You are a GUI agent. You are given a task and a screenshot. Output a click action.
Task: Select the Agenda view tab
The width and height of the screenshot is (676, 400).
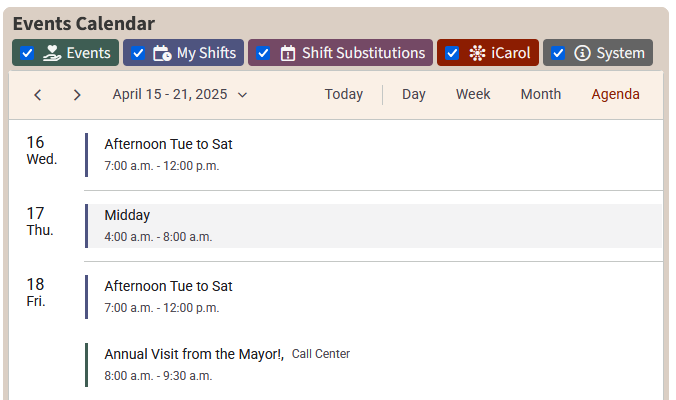(x=615, y=95)
